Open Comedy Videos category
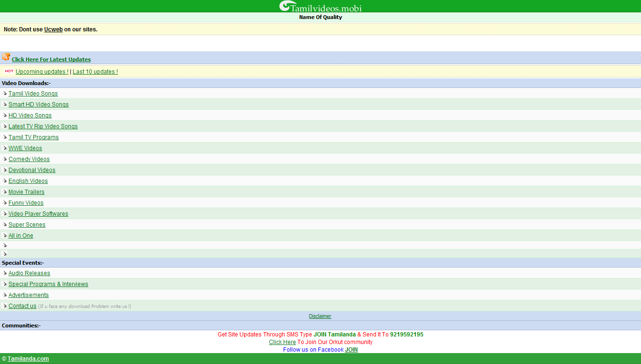Image resolution: width=641 pixels, height=364 pixels. click(29, 159)
